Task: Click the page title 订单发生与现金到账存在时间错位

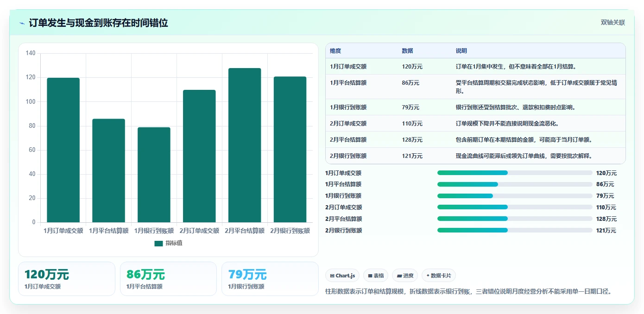Action: coord(98,23)
